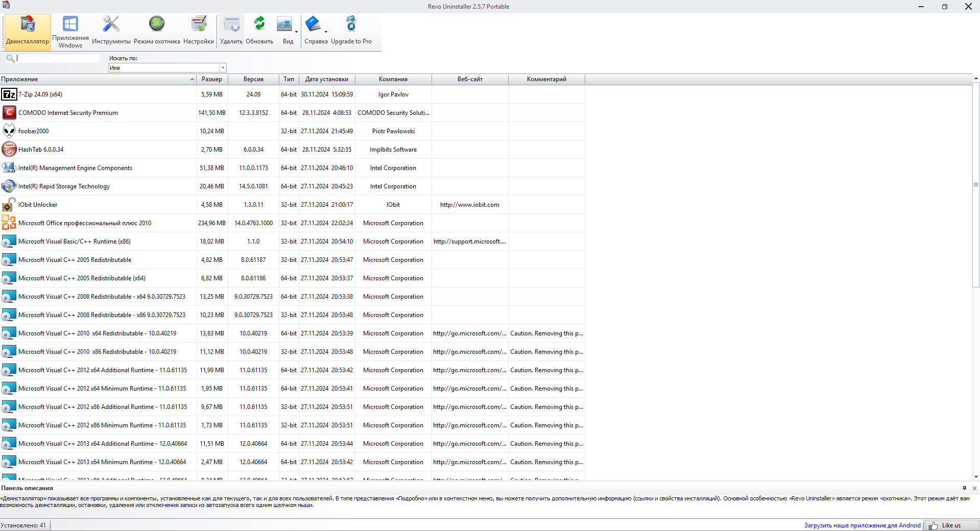Select the 7-Zip 24.09 (x64) icon
Screen dimensions: 980x531
point(9,94)
